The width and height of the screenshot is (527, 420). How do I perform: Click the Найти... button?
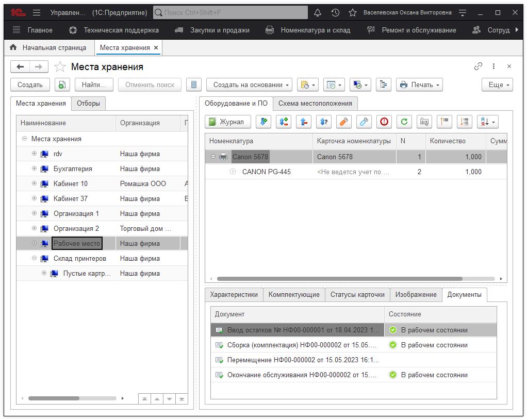[x=94, y=85]
